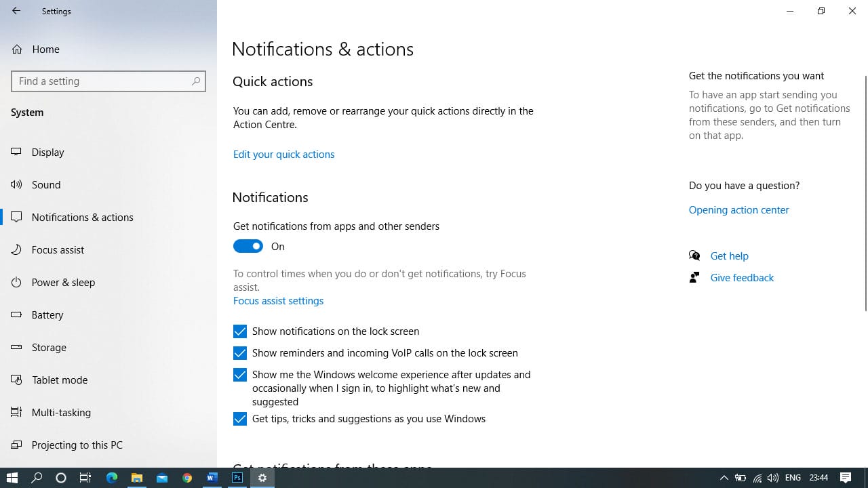
Task: Open Action Centre notification icon in tray
Action: tap(846, 478)
